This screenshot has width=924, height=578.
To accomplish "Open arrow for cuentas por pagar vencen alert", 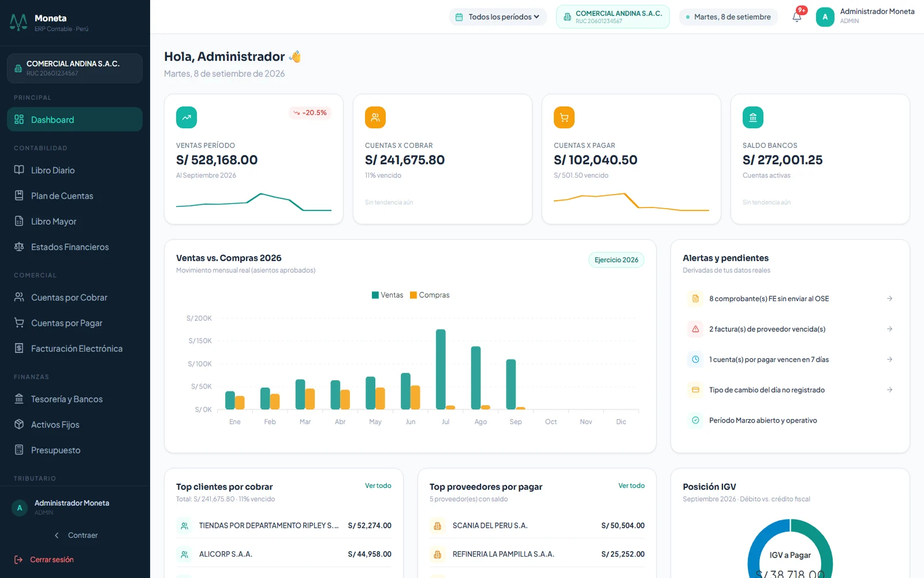I will 889,360.
